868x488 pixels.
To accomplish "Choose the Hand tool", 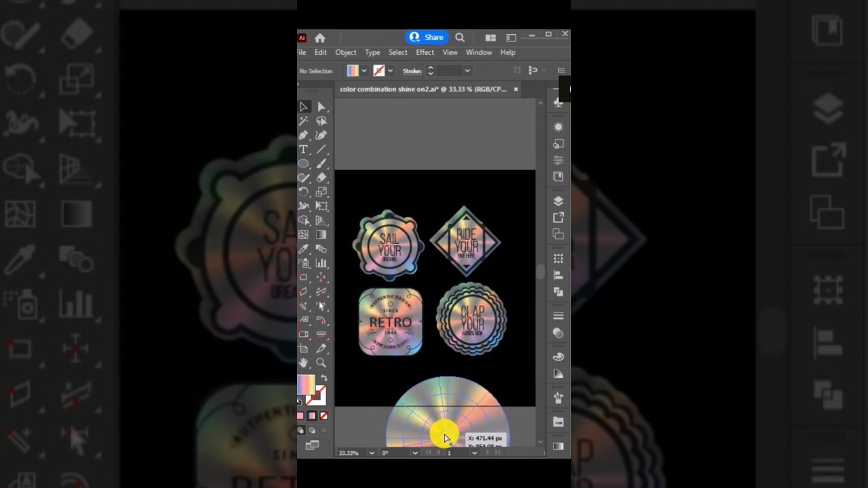I will (x=304, y=363).
